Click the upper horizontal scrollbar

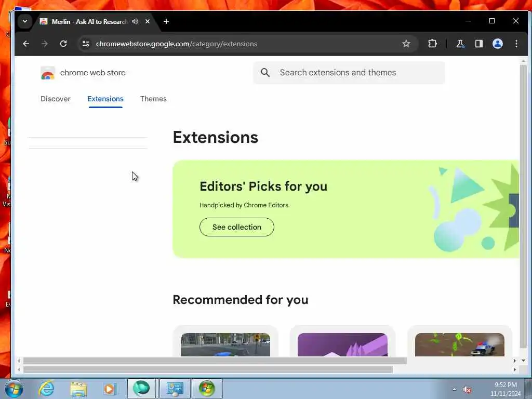pos(215,361)
